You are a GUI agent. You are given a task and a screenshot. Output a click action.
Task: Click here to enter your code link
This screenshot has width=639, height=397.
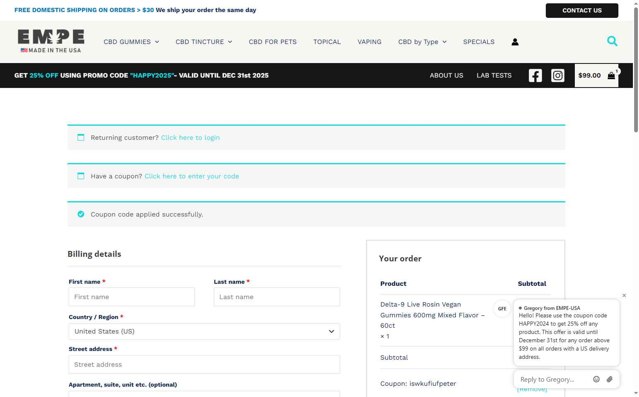click(192, 176)
